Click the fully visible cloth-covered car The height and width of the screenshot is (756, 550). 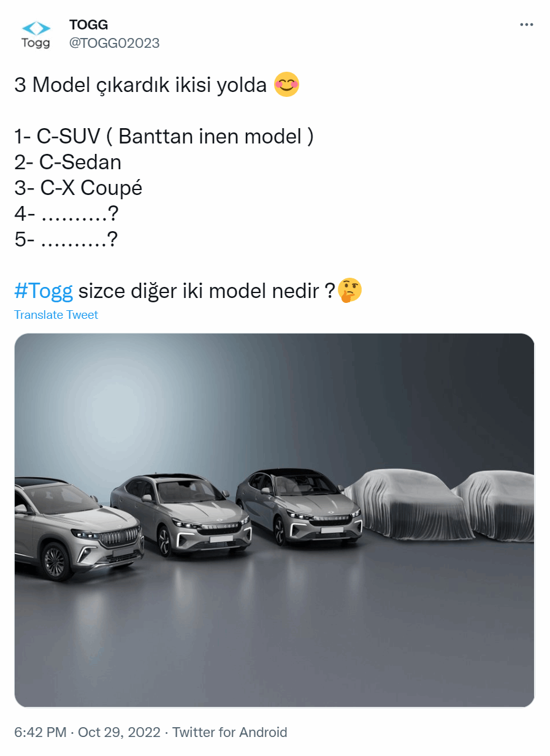click(x=406, y=506)
